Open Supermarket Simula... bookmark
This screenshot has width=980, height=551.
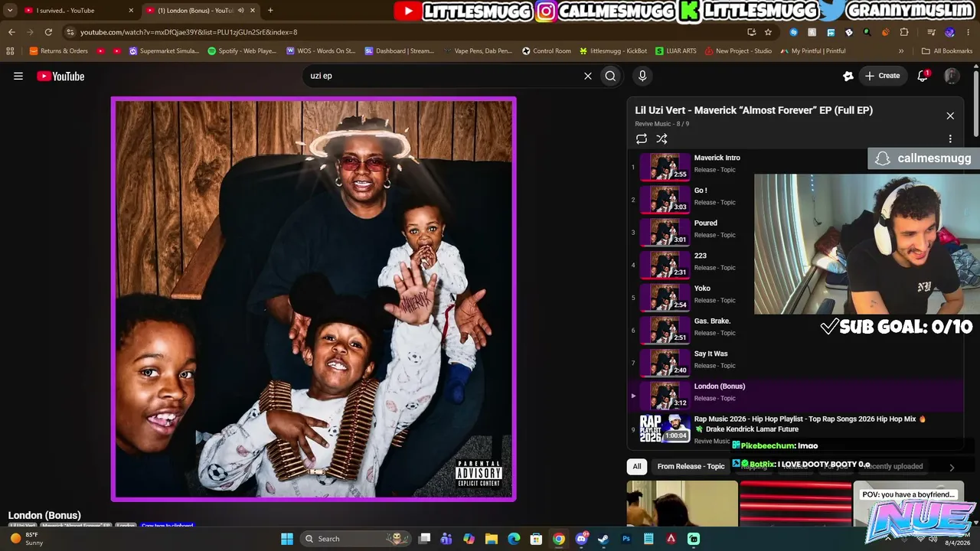(x=164, y=51)
